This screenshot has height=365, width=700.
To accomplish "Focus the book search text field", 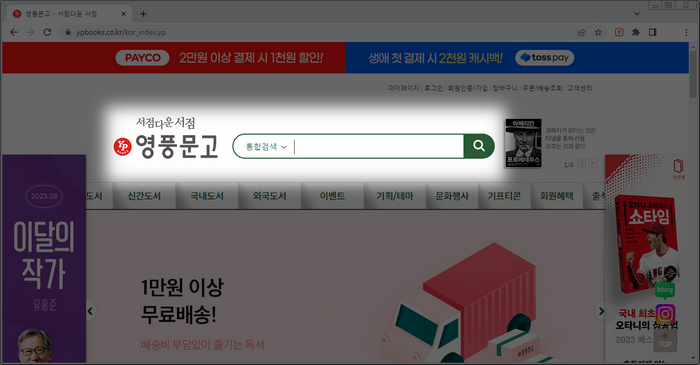I will coord(379,146).
